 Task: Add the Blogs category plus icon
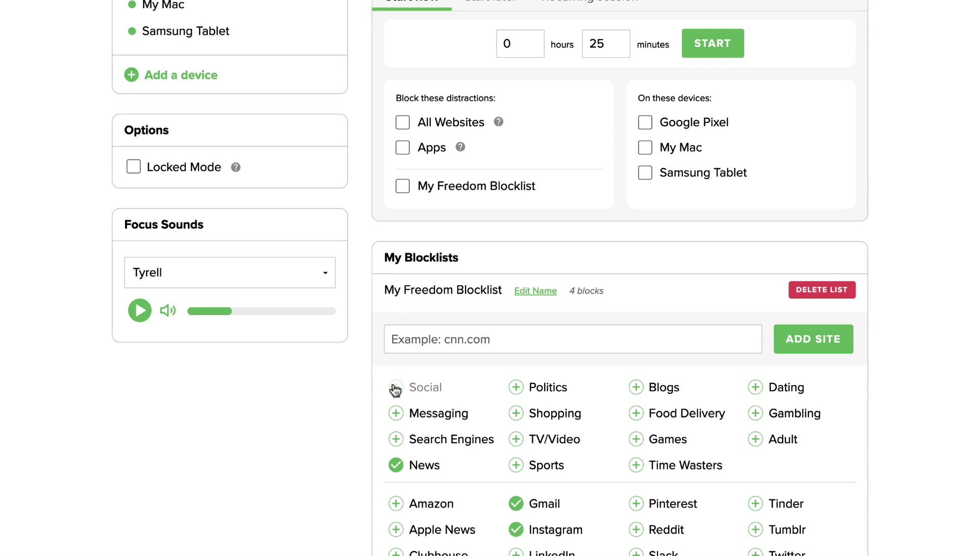636,387
